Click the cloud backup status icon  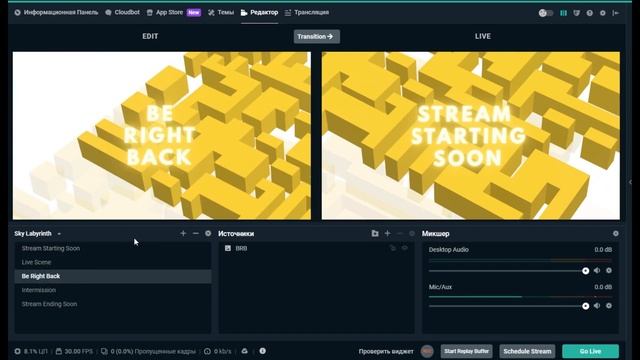[244, 351]
